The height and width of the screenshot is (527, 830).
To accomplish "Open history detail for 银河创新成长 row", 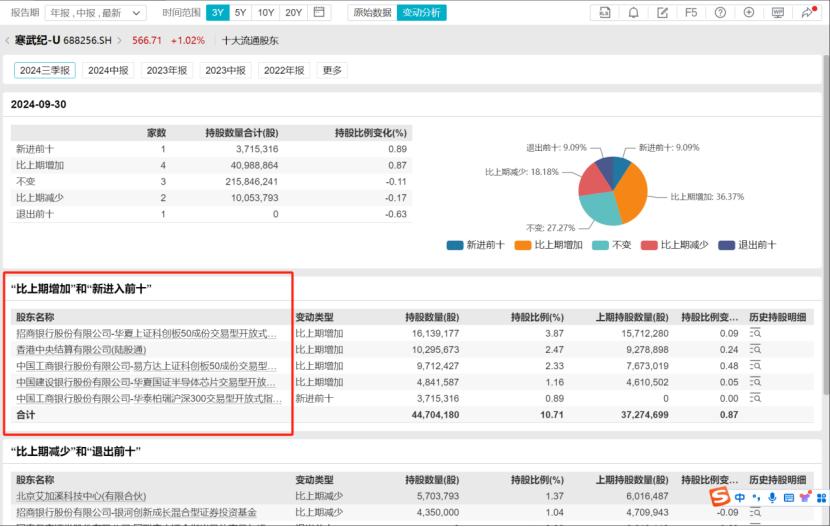I will [x=755, y=512].
